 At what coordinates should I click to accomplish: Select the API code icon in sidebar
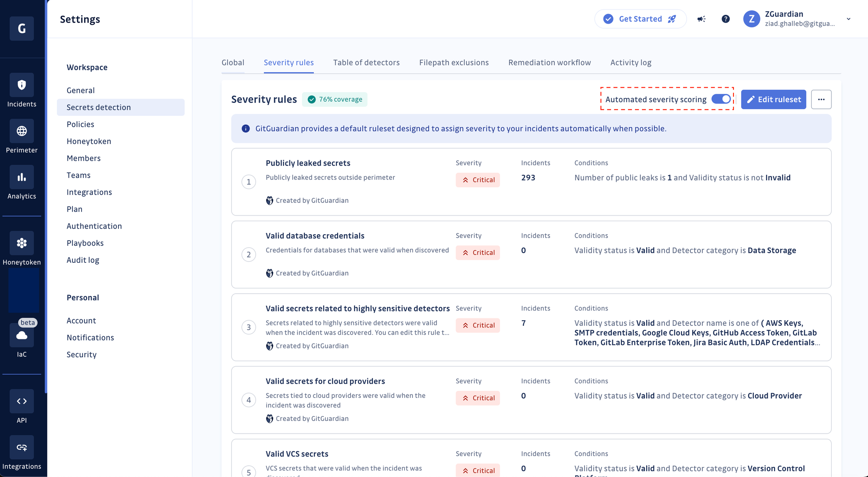click(22, 401)
